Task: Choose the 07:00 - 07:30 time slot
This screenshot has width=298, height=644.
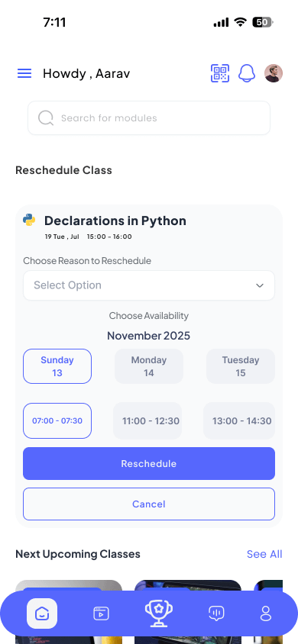Action: pos(57,421)
